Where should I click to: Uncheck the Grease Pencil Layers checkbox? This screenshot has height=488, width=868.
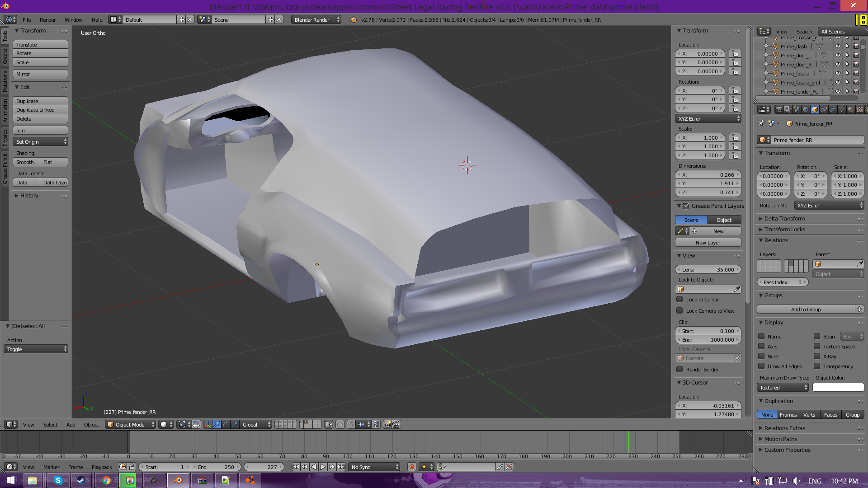click(x=686, y=206)
